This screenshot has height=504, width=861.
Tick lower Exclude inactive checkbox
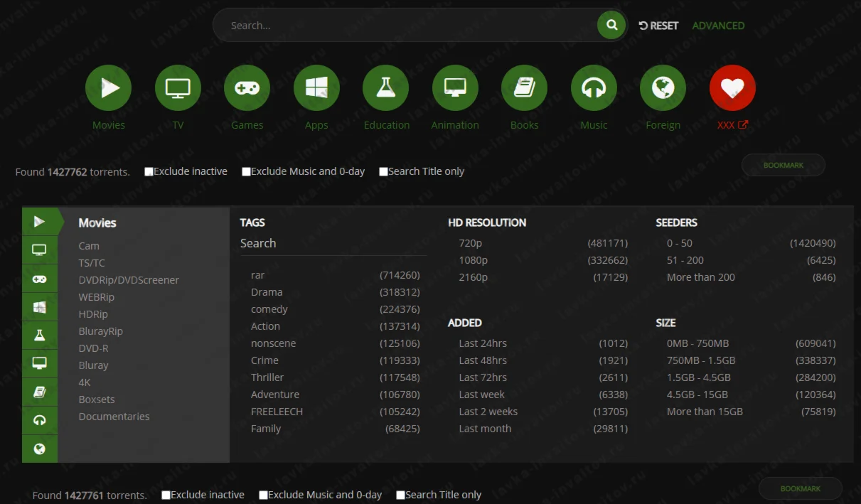point(166,495)
